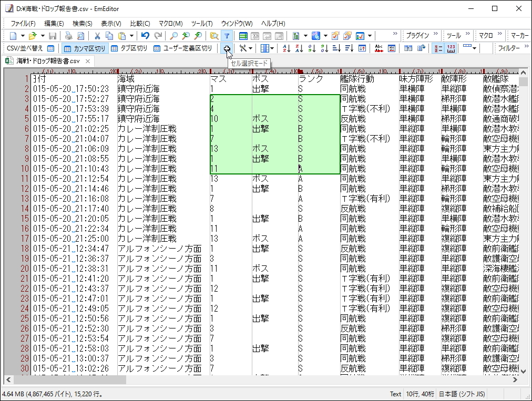The width and height of the screenshot is (532, 401).
Task: Enable cell selection mode (セル選択モード)
Action: 227,49
